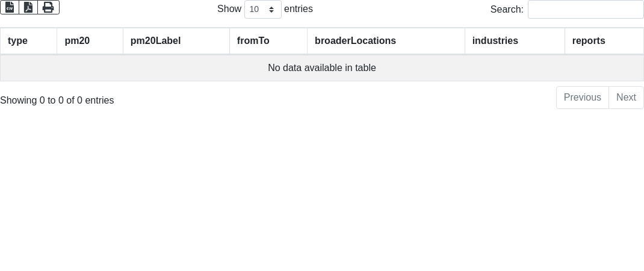Focus the Search input field
Viewport: 644px width, 271px height.
(585, 9)
